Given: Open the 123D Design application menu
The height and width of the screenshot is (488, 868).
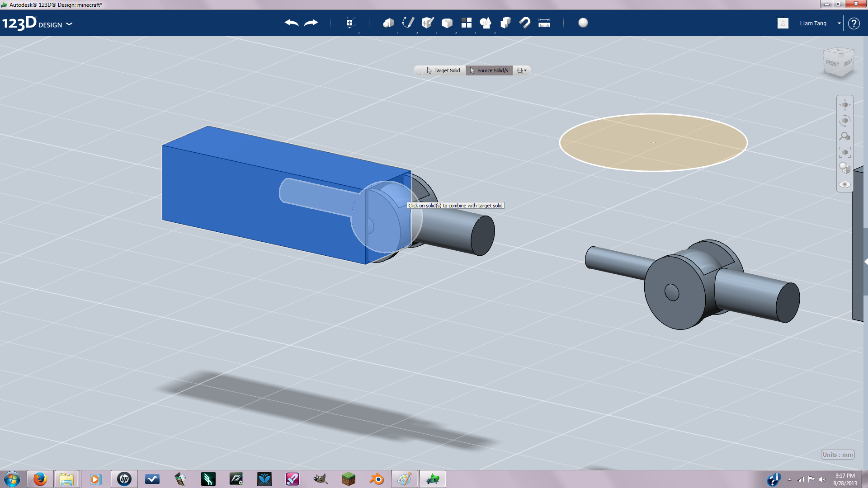Looking at the screenshot, I should pyautogui.click(x=37, y=23).
